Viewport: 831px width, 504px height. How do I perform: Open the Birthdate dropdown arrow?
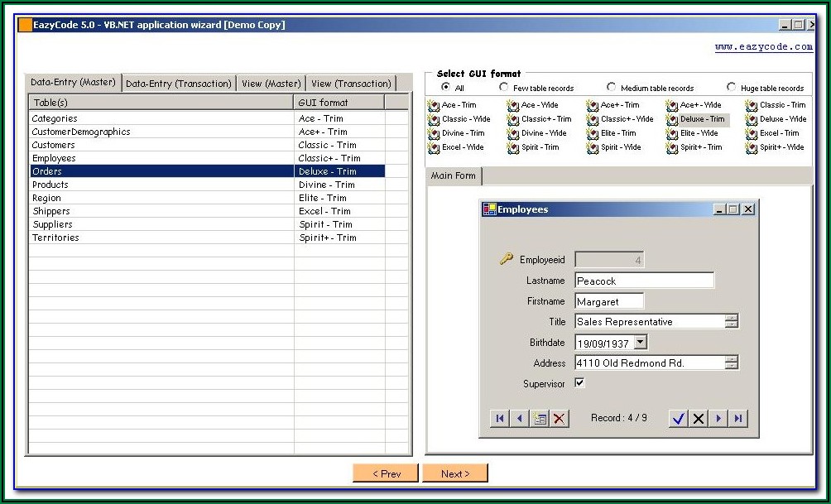(x=641, y=343)
